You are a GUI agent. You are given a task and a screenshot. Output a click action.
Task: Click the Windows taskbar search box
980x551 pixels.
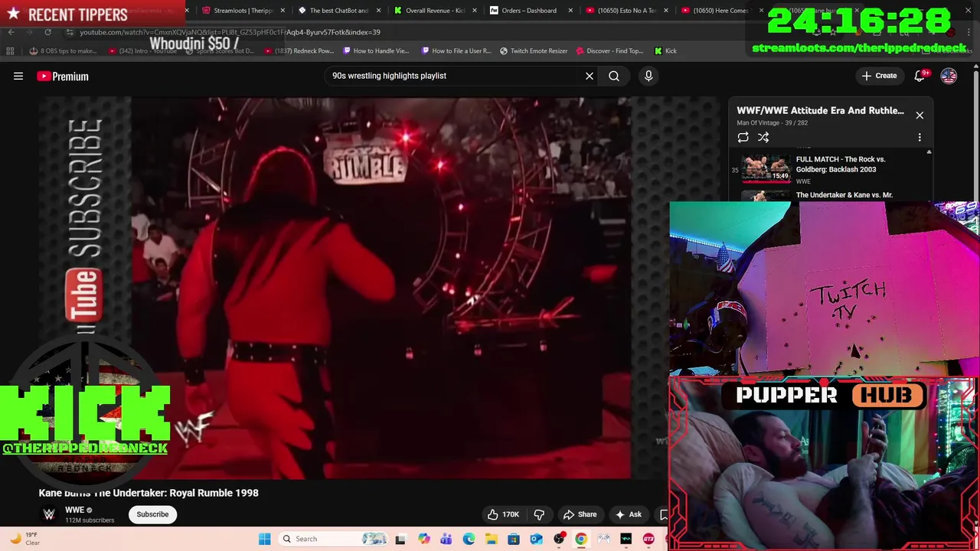[334, 539]
